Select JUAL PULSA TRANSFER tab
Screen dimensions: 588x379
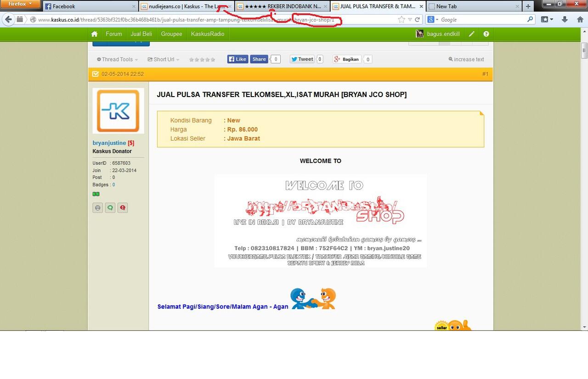click(x=378, y=6)
